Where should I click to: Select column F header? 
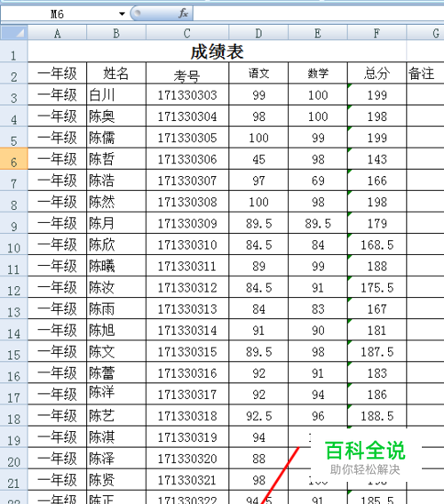377,33
